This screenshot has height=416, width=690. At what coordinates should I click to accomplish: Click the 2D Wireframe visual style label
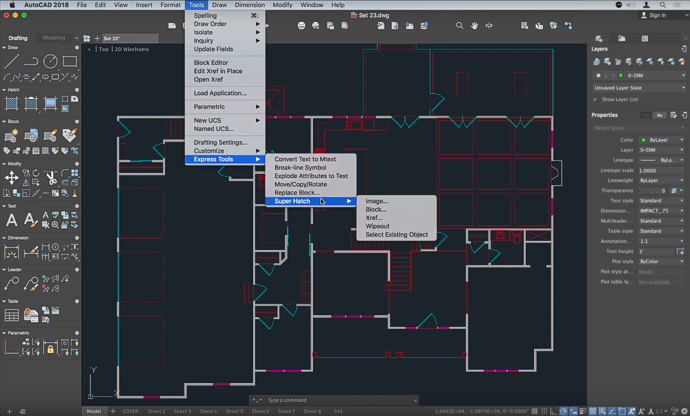[x=132, y=49]
